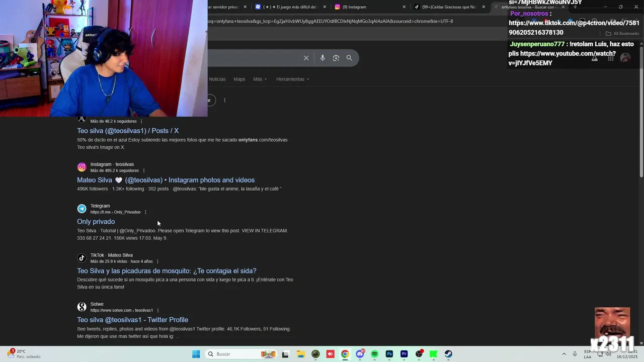Open Discord from the taskbar
The height and width of the screenshot is (362, 644).
coord(360,354)
